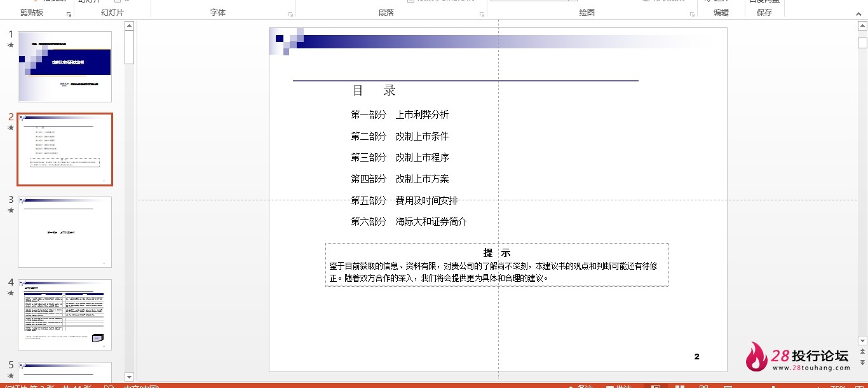This screenshot has width=868, height=388.
Task: Click the line 第一部分 上市利弊分析
Action: 400,114
